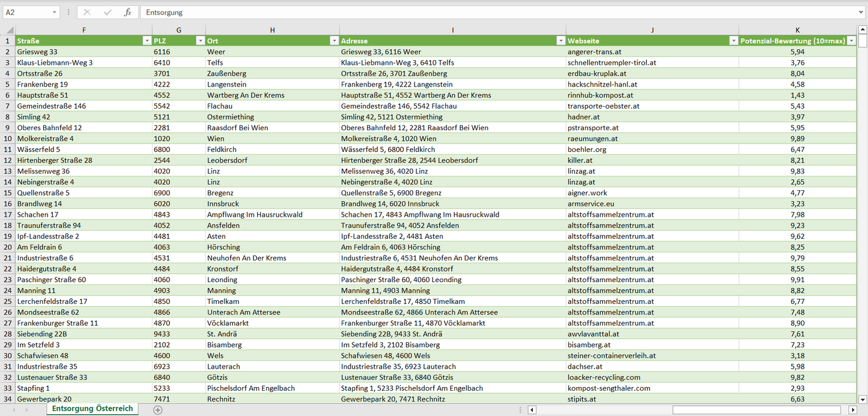Select row 12 header
Image resolution: width=868 pixels, height=416 pixels.
click(8, 160)
